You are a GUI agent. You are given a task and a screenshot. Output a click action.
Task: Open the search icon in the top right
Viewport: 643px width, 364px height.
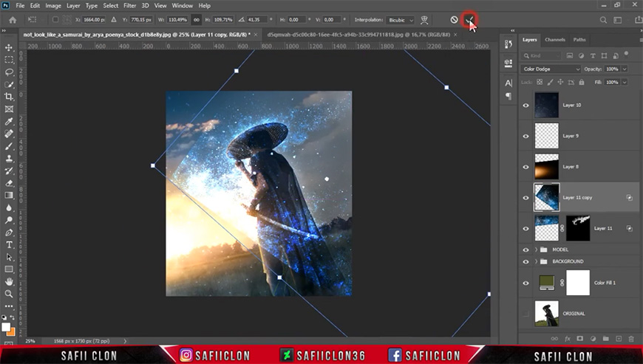point(603,20)
